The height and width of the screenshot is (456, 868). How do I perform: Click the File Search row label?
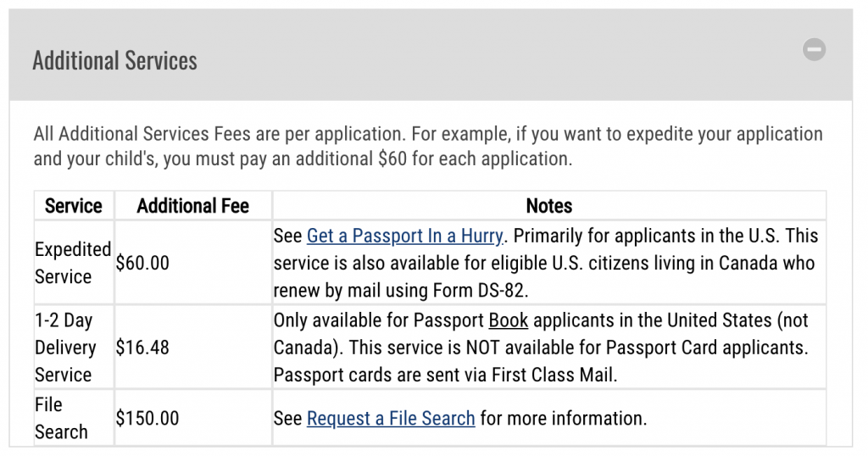pos(61,419)
